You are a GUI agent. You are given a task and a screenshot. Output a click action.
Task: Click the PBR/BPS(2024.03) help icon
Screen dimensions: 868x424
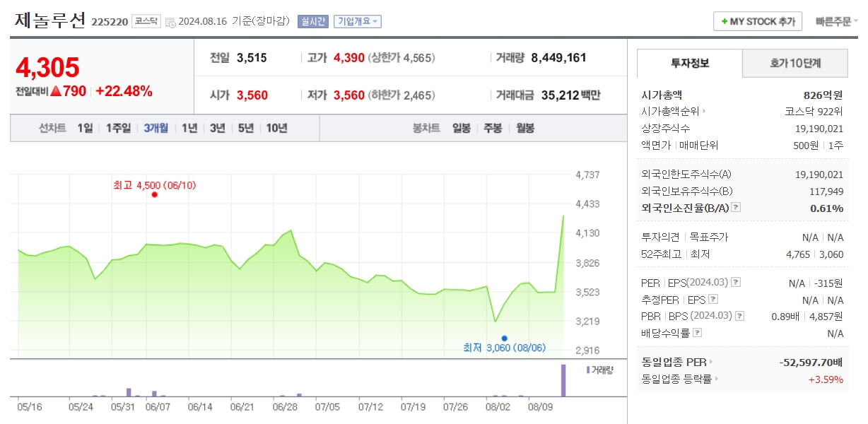click(738, 314)
